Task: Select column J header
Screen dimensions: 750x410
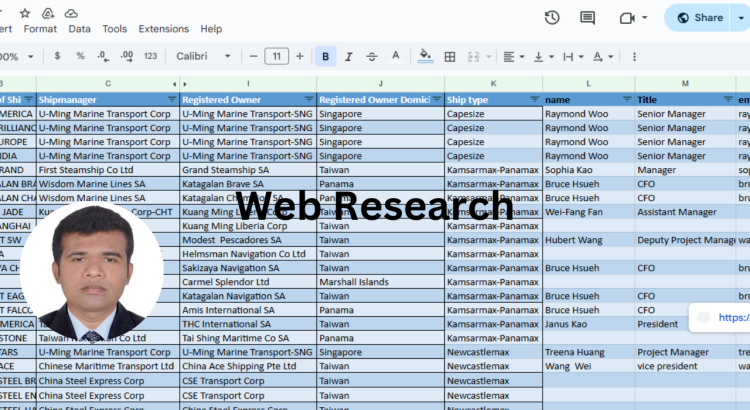Action: (x=381, y=84)
